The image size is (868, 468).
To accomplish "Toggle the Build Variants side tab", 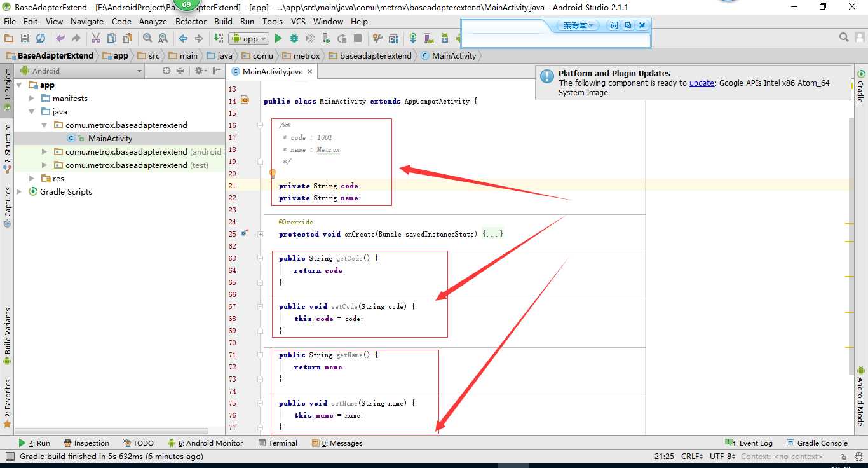I will pos(8,336).
